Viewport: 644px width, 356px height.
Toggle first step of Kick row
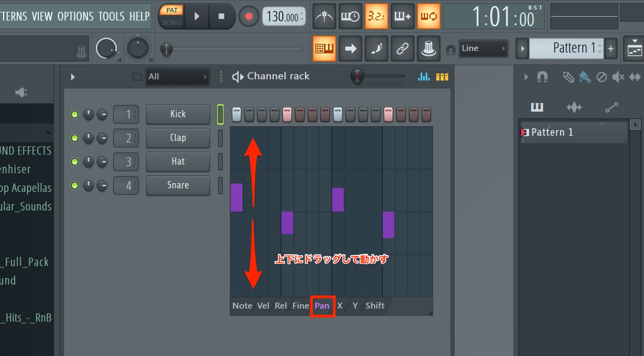(237, 114)
